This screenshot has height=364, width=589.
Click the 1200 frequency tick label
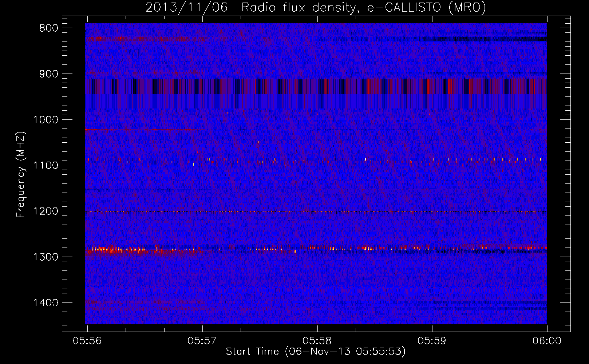(46, 211)
